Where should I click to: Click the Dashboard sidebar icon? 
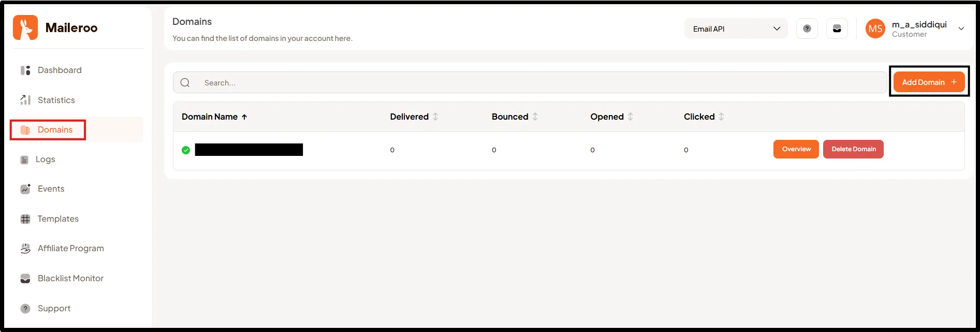click(25, 70)
